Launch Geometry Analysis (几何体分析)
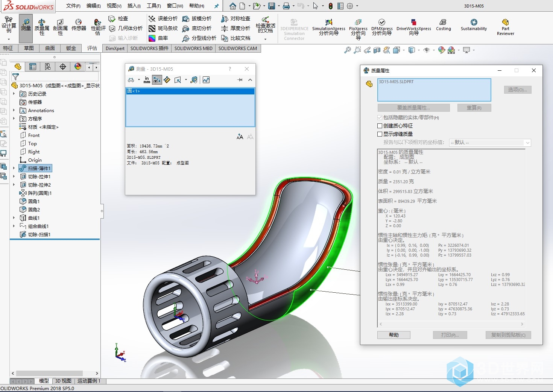The image size is (553, 392). click(x=126, y=28)
